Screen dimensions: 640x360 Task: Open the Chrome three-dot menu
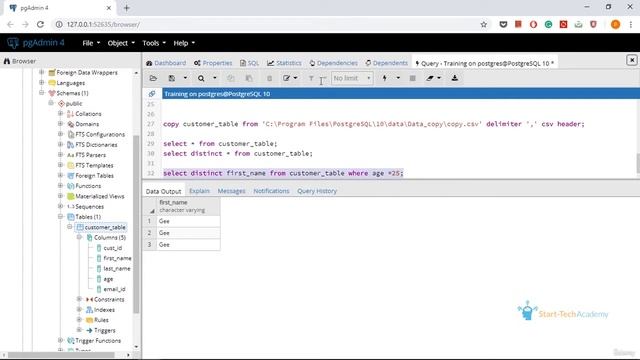point(631,24)
